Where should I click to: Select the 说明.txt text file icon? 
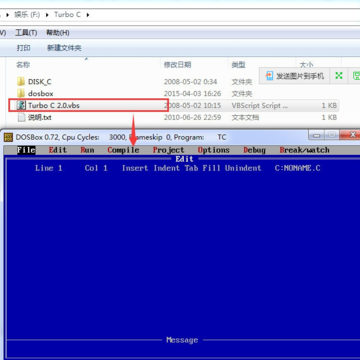(21, 117)
